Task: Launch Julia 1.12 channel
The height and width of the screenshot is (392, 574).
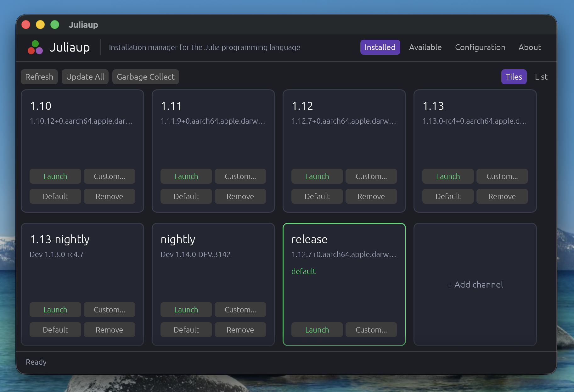Action: click(x=317, y=176)
